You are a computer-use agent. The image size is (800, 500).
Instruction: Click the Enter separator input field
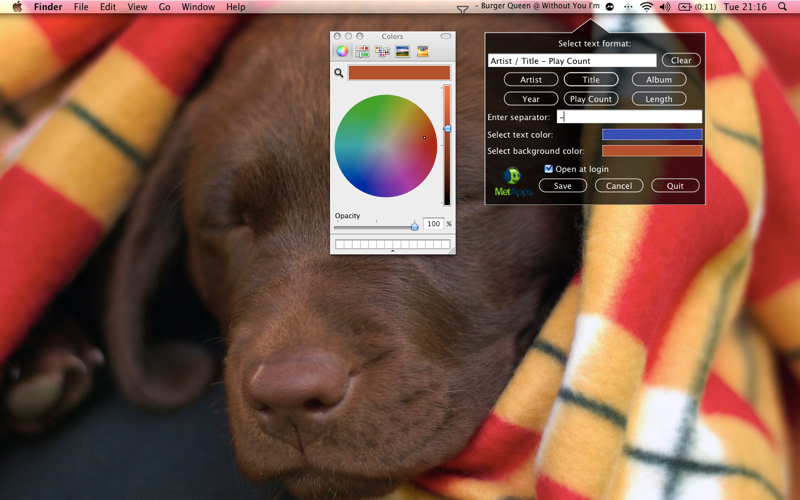tap(629, 117)
